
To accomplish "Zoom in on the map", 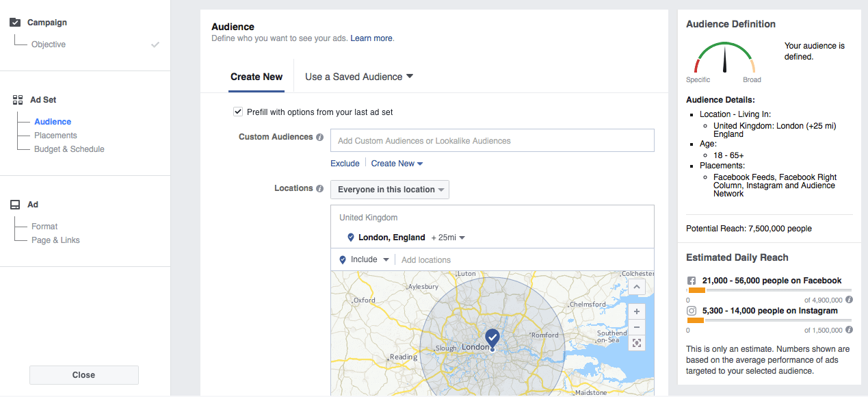I will click(636, 311).
